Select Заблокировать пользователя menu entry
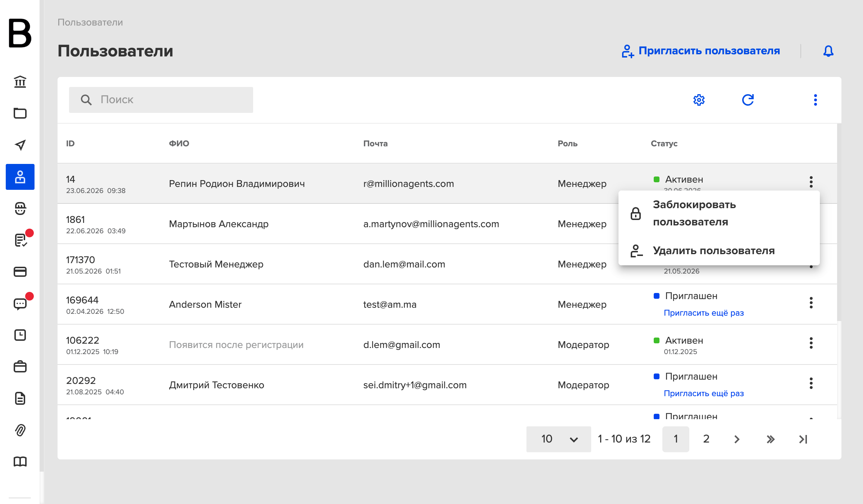 coord(719,213)
